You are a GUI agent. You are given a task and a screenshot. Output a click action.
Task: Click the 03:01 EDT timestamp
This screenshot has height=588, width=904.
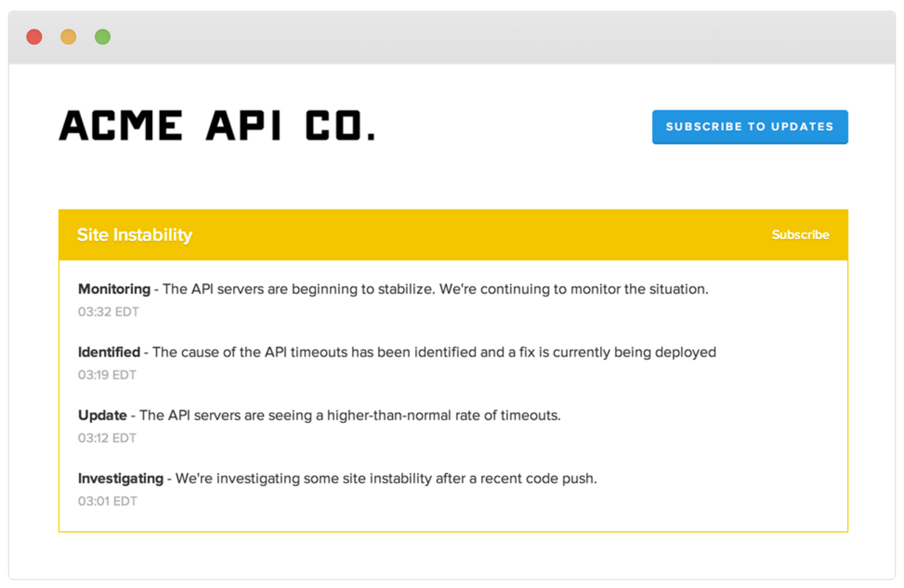(x=108, y=501)
